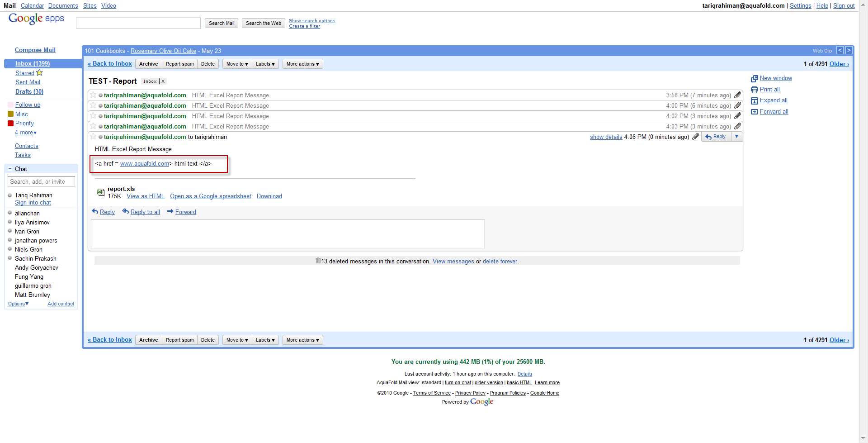
Task: Star the 3:58 PM message
Action: [93, 95]
